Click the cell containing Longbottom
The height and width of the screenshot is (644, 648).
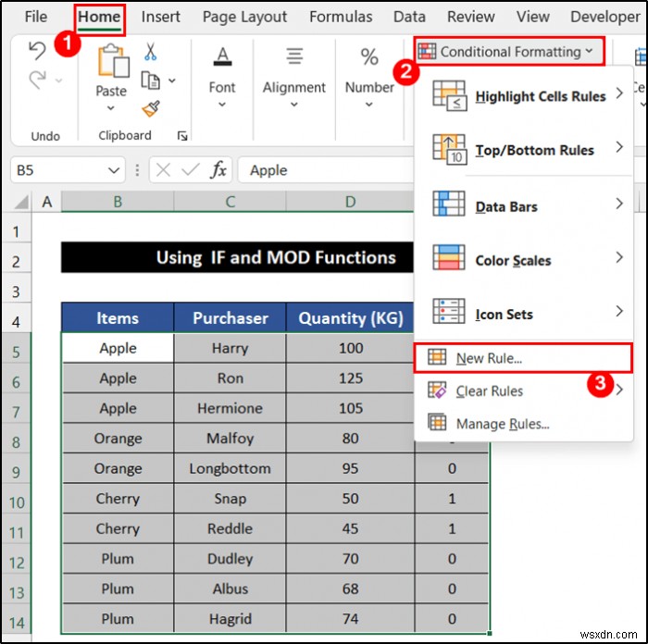click(230, 468)
